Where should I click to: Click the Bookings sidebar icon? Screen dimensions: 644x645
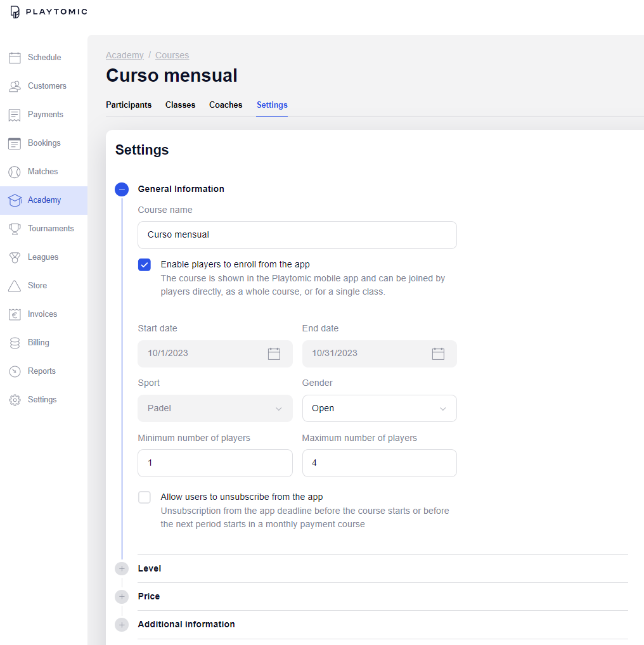[15, 143]
